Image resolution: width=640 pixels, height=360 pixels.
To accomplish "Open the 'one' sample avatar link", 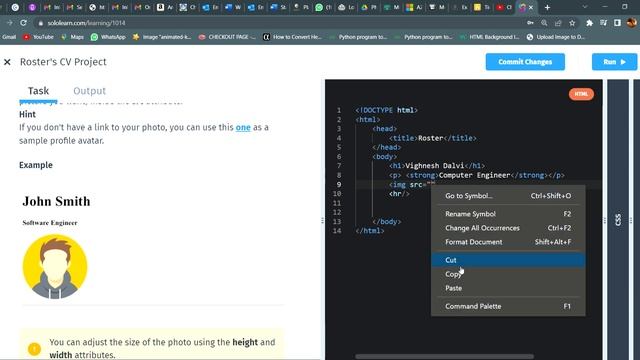I will (x=243, y=127).
